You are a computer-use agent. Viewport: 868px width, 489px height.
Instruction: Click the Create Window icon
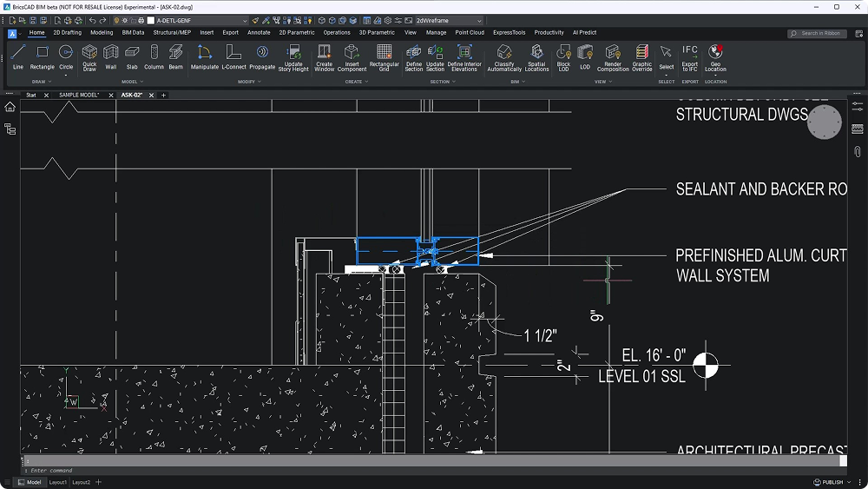324,57
